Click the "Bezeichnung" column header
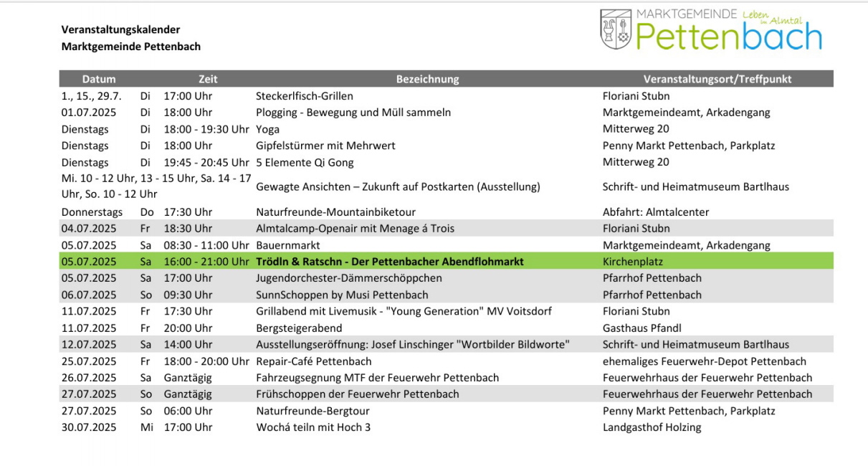The image size is (868, 466). click(x=428, y=79)
